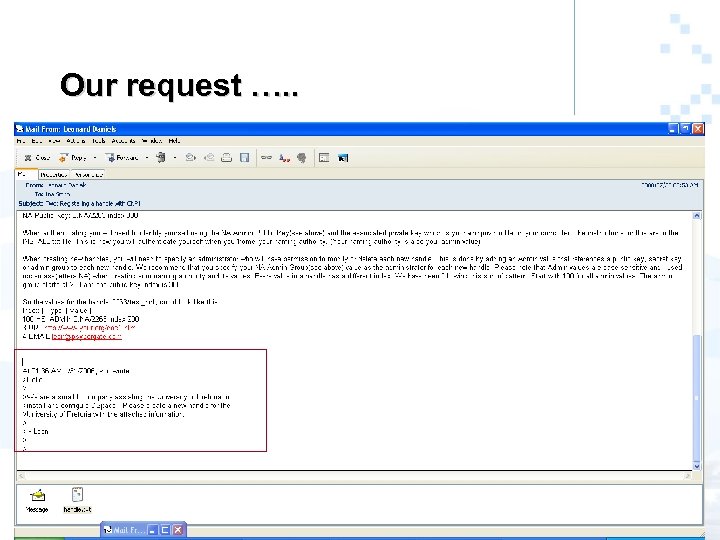Click the mail icon in title bar
The height and width of the screenshot is (540, 720).
(20, 129)
